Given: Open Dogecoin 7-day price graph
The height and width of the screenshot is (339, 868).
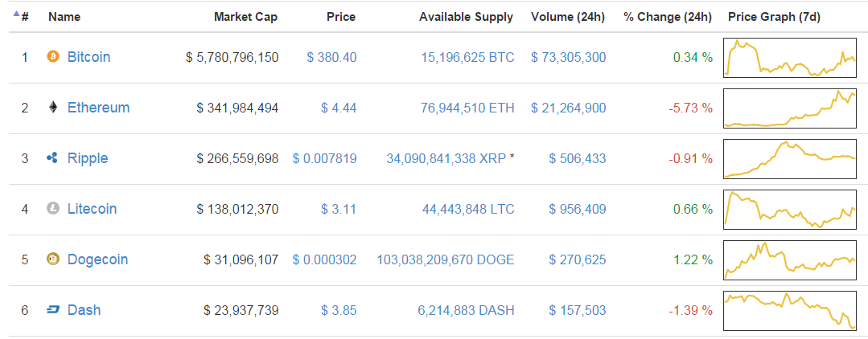Looking at the screenshot, I should point(789,259).
